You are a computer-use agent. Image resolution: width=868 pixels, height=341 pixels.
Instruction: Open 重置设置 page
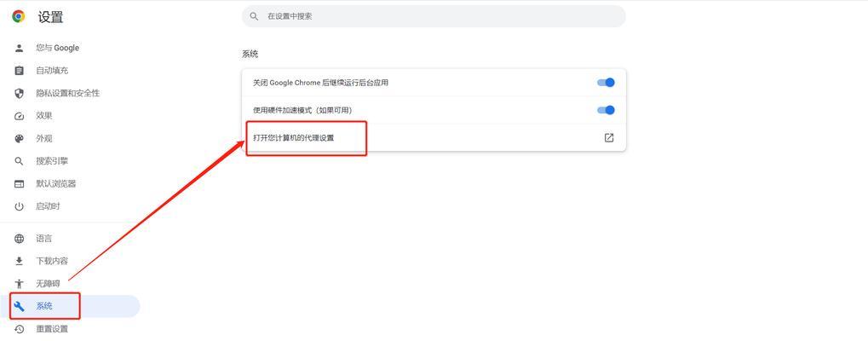coord(52,329)
